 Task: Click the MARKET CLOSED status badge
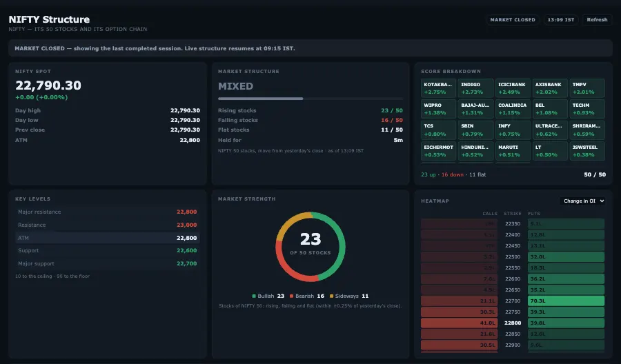[513, 20]
